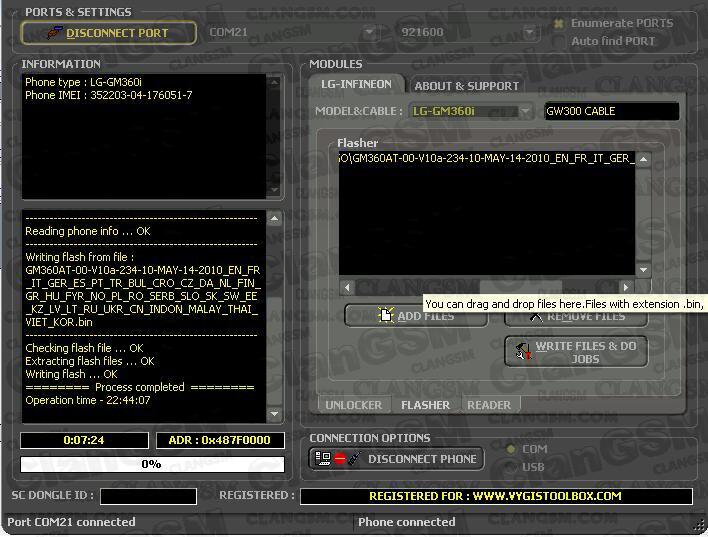Open the READER tab
Viewport: 708px width, 537px height.
coord(489,405)
